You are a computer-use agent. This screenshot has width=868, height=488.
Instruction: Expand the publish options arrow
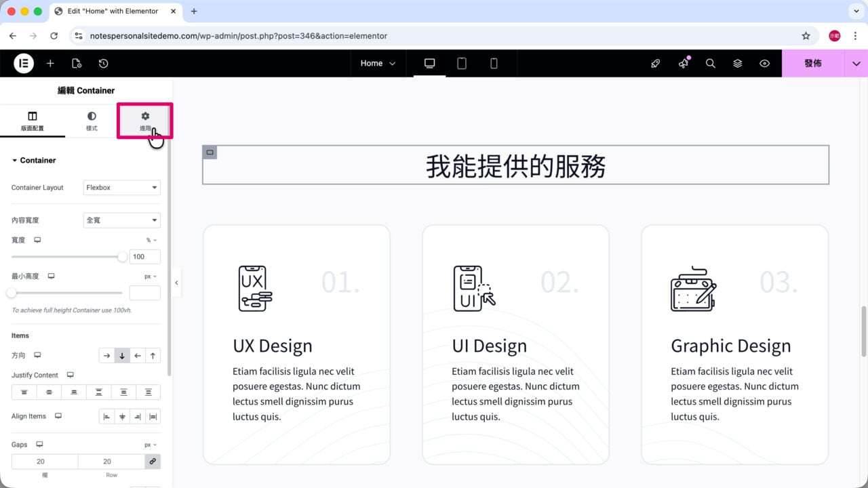[x=856, y=63]
